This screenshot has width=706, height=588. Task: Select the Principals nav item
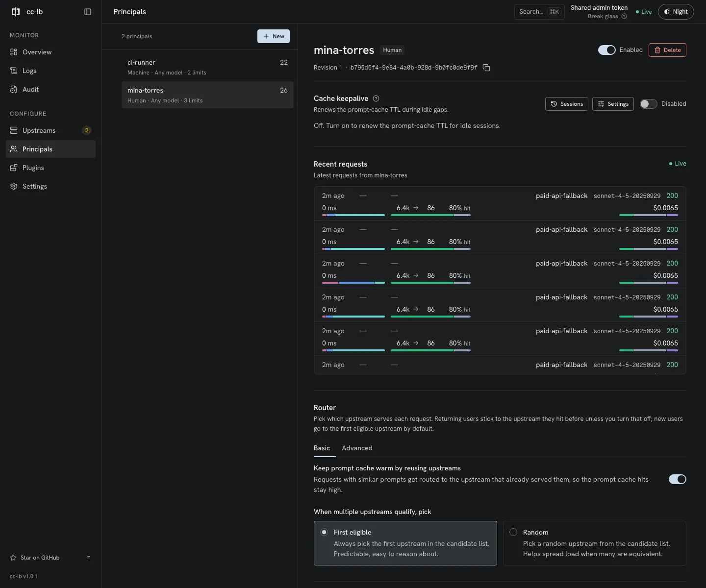pos(50,149)
